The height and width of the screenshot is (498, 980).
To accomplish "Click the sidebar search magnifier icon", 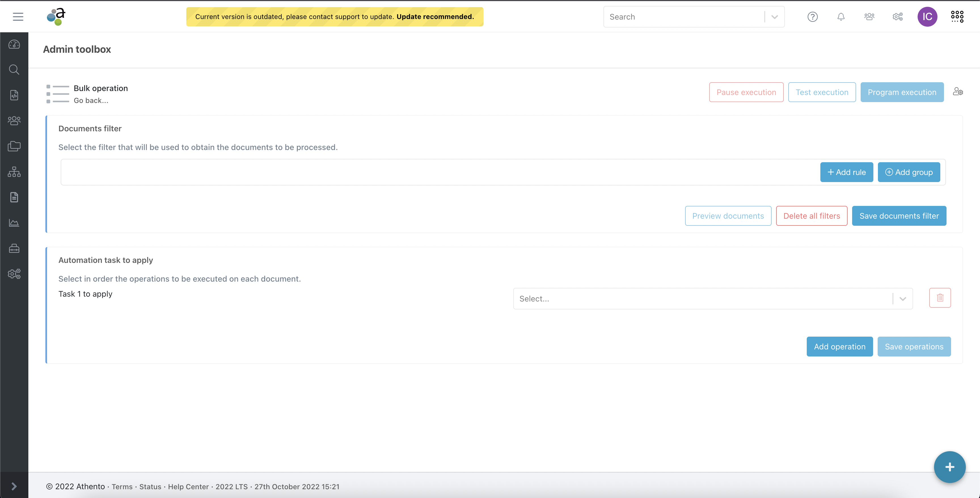I will pos(14,69).
